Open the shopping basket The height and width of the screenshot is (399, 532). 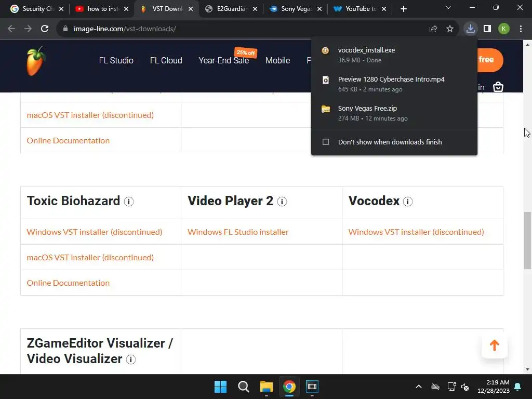point(498,87)
